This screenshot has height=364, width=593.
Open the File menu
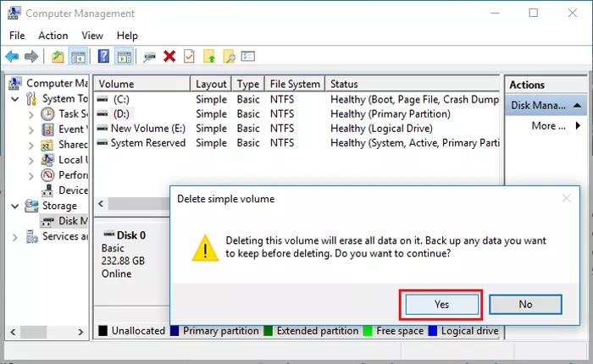(x=17, y=36)
